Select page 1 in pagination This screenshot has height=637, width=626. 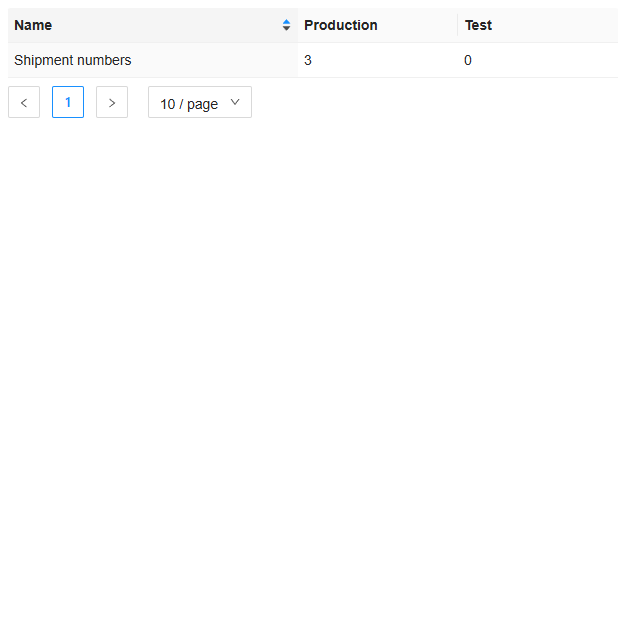tap(68, 102)
